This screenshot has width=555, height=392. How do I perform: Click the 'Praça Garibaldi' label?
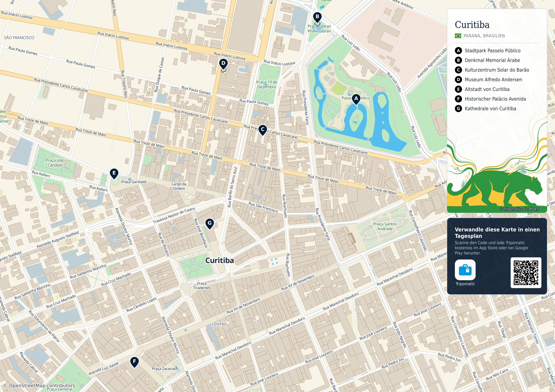tap(134, 182)
